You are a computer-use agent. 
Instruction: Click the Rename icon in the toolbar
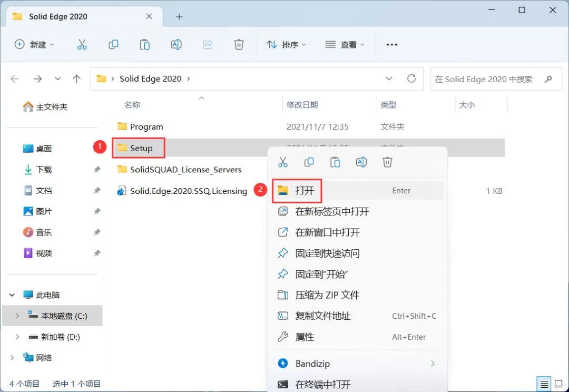click(x=176, y=45)
